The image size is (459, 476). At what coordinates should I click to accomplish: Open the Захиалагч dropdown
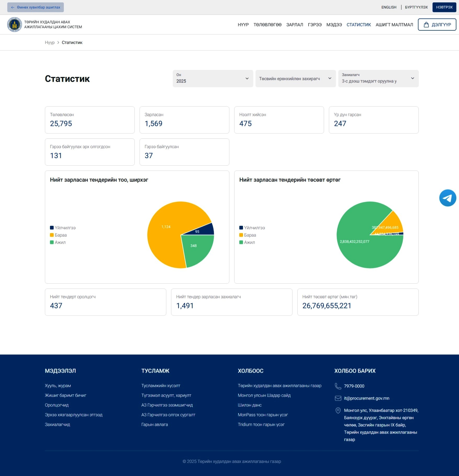[x=378, y=78]
